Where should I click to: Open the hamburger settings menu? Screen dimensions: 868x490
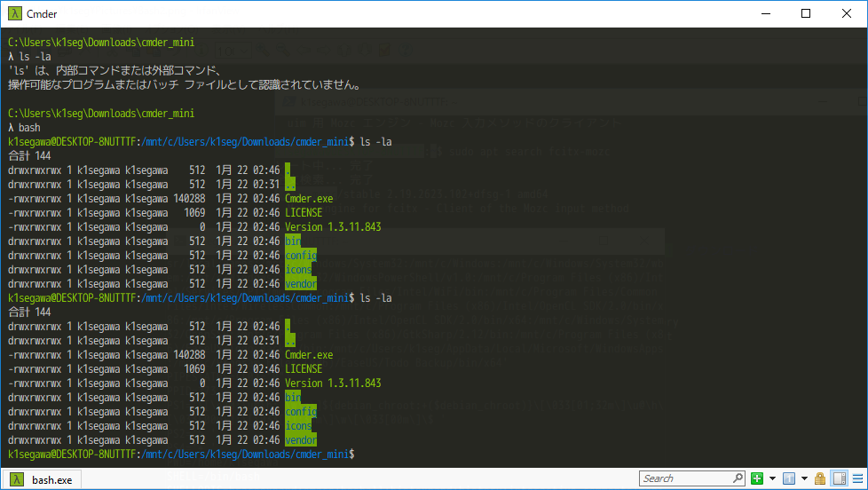tap(857, 478)
